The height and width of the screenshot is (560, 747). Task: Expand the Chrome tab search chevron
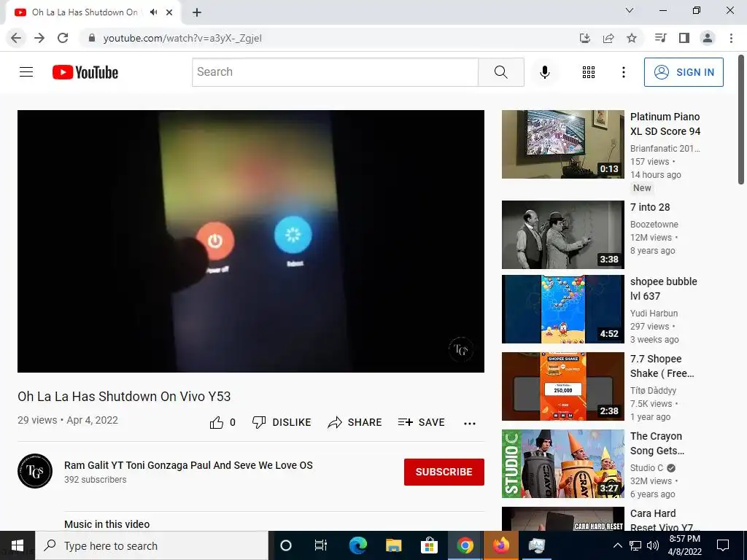(x=630, y=10)
